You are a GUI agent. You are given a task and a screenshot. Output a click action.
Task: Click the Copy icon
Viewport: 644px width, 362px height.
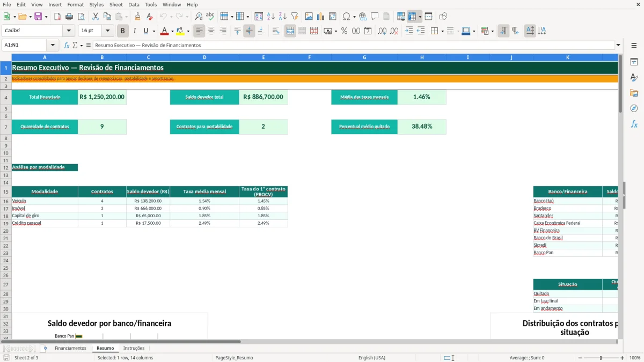tap(107, 17)
